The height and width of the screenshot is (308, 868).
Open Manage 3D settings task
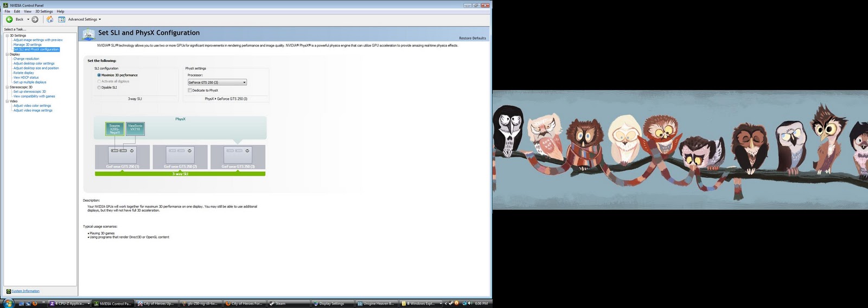click(27, 45)
